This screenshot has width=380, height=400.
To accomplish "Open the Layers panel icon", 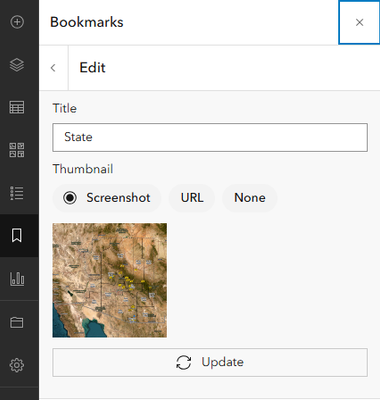I will click(17, 65).
